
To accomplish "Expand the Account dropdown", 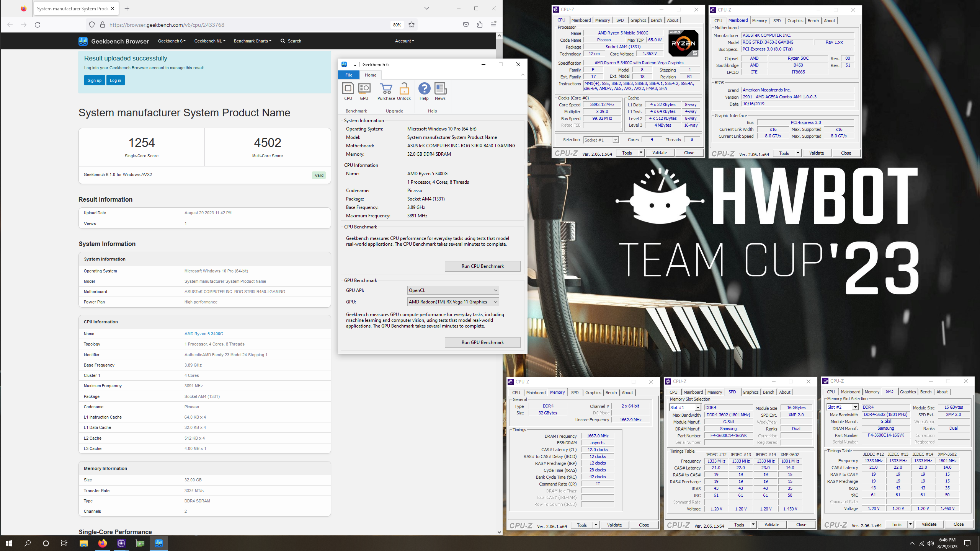I will pos(404,41).
